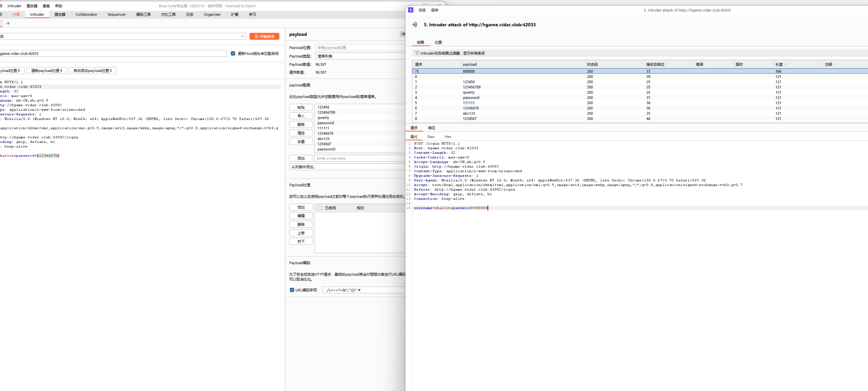Click the sort arrow on 长度 column header
Image resolution: width=868 pixels, height=391 pixels.
pyautogui.click(x=786, y=64)
